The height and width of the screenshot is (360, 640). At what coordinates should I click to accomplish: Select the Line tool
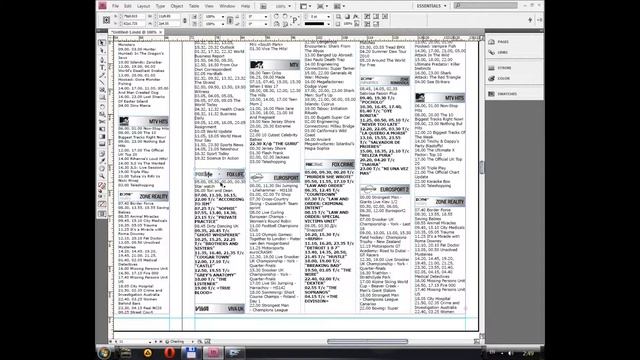click(102, 82)
